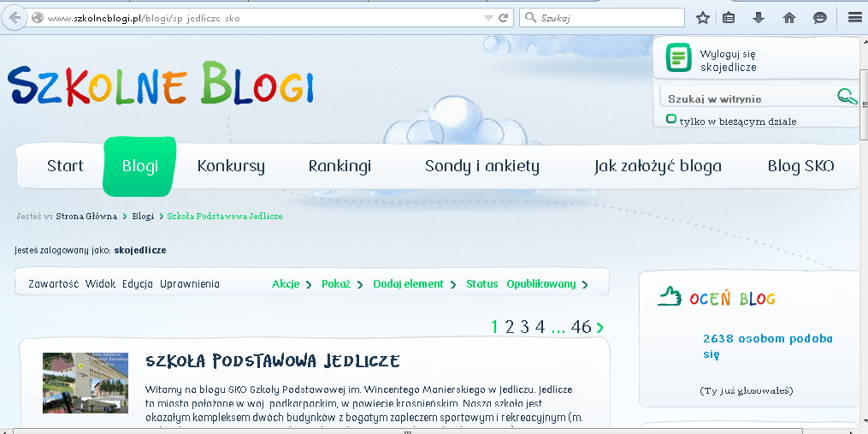Open the address bar history dropdown arrow
868x434 pixels.
[488, 18]
